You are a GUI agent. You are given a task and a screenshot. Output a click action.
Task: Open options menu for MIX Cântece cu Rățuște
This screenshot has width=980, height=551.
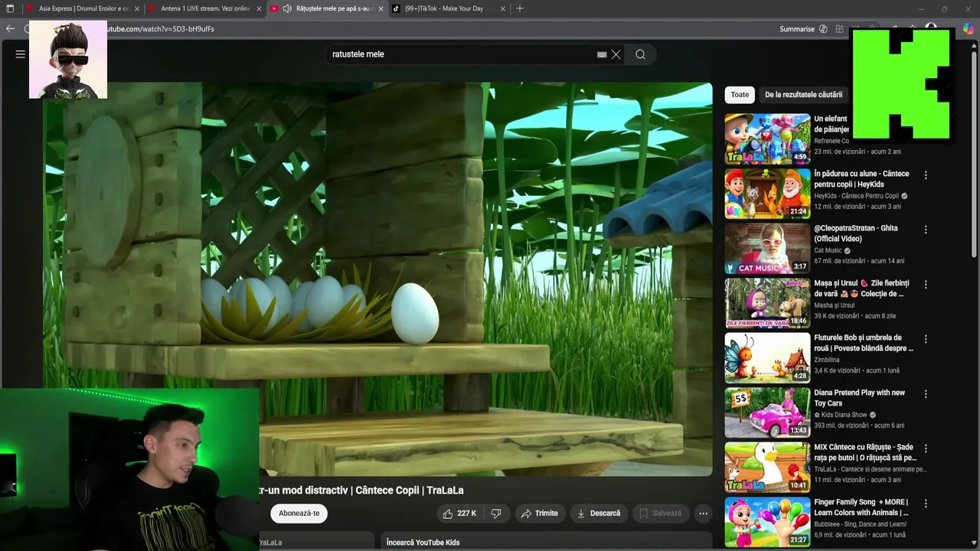[x=926, y=448]
